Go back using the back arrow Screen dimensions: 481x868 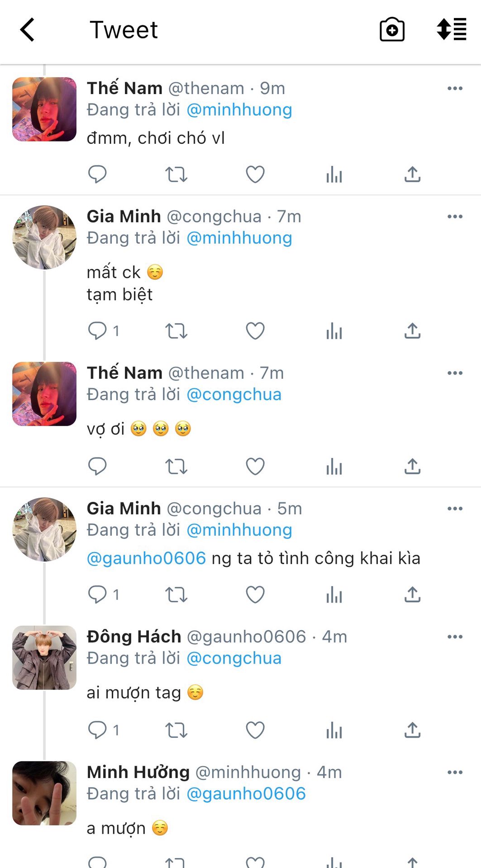[28, 30]
